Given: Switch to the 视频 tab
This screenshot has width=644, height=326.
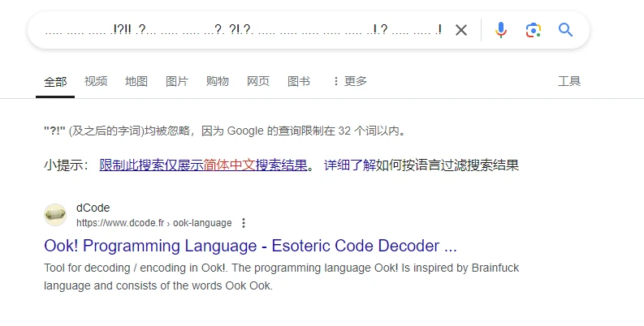Looking at the screenshot, I should (x=96, y=81).
